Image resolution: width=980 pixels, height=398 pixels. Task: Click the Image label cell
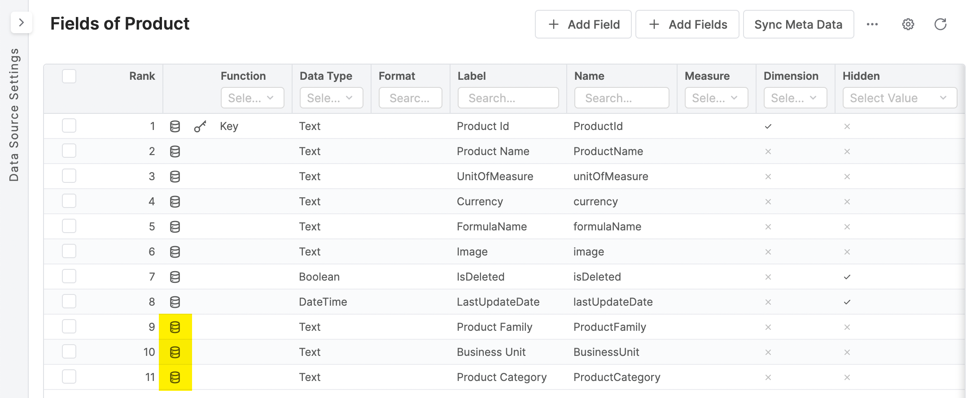coord(472,252)
